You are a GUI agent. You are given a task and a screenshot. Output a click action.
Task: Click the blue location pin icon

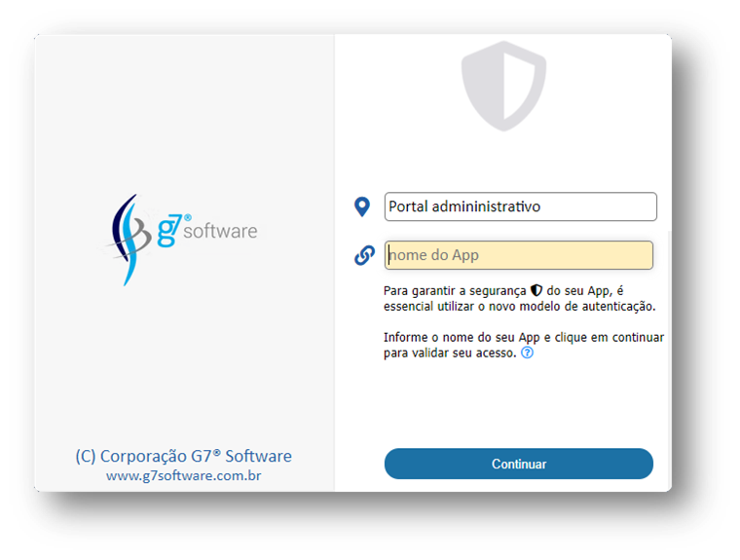pos(362,206)
